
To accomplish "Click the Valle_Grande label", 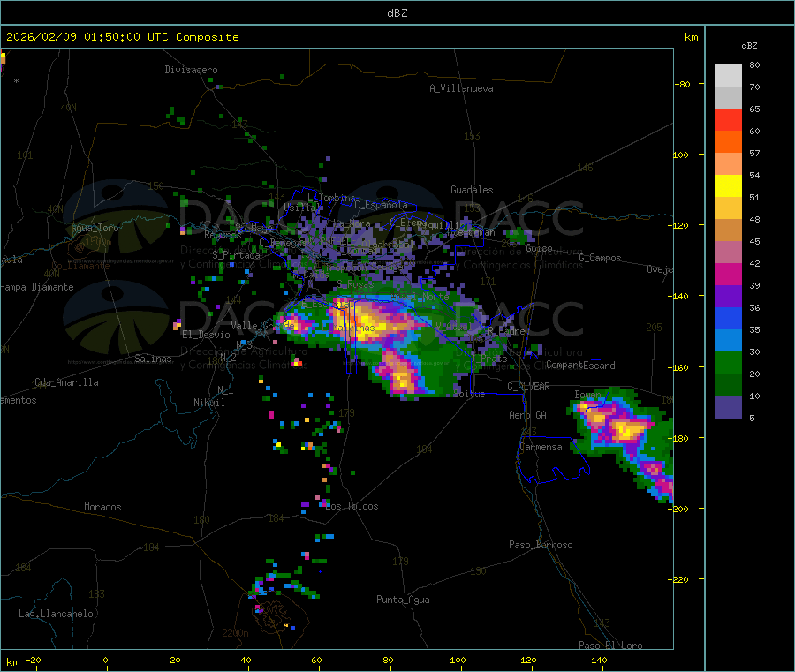I will 262,326.
